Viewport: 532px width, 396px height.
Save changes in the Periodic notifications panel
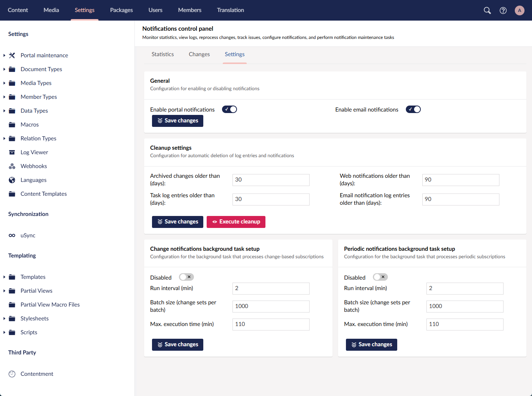tap(371, 344)
